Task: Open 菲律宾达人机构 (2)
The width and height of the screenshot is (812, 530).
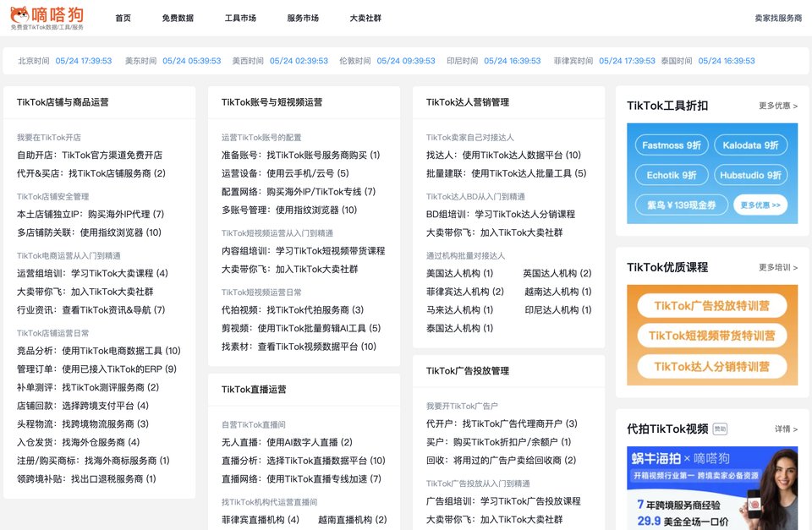Action: coord(465,292)
